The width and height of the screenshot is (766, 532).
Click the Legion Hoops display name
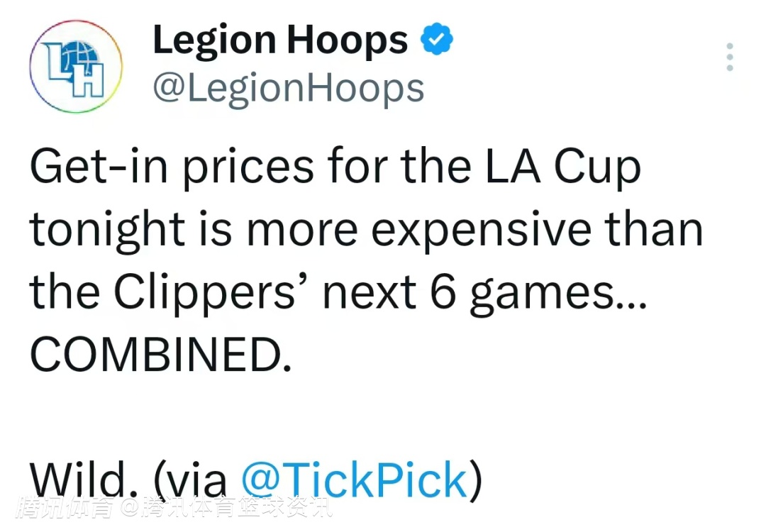point(280,40)
